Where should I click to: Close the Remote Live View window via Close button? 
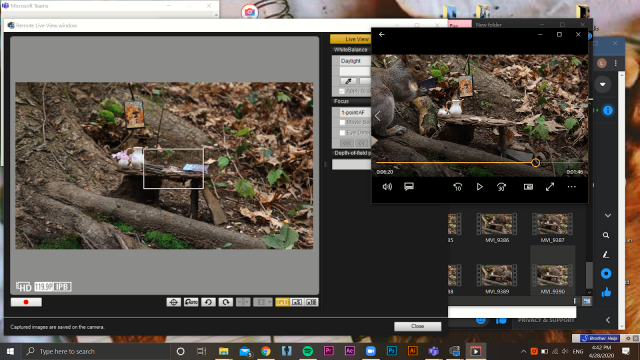[x=417, y=326]
